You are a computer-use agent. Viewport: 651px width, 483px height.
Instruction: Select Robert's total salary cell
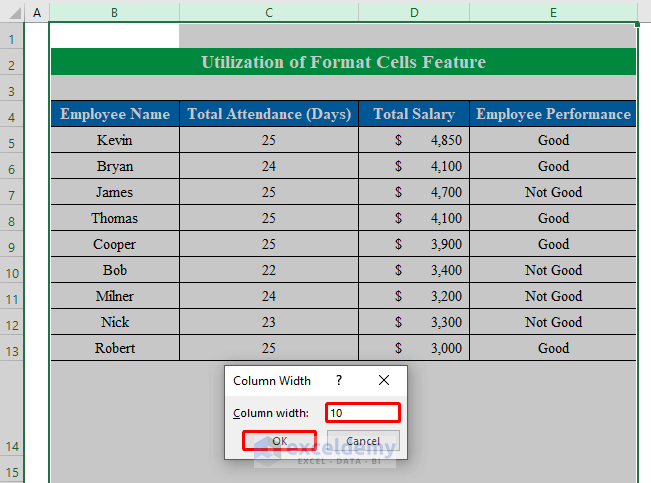414,348
